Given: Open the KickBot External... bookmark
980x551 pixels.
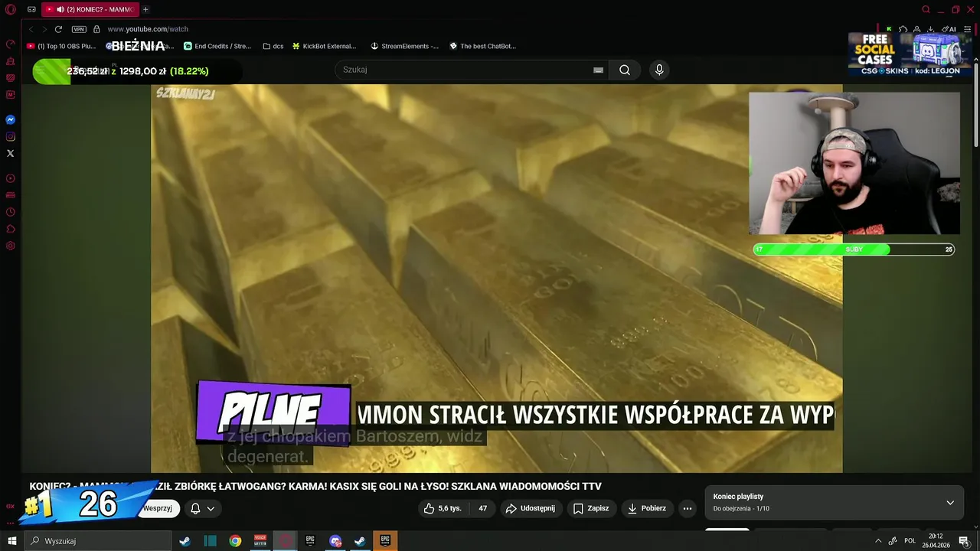Looking at the screenshot, I should (324, 46).
